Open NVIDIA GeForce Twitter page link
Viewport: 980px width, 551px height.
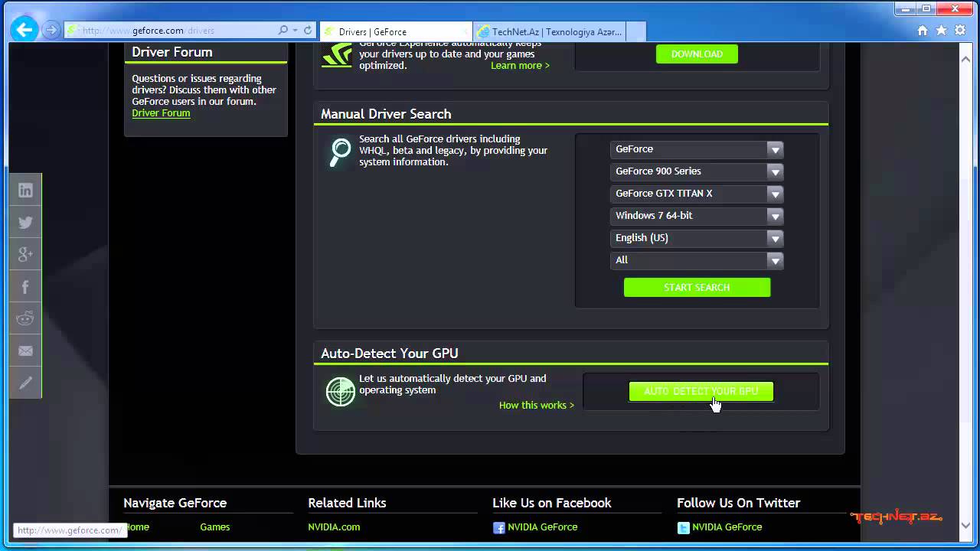pyautogui.click(x=727, y=527)
